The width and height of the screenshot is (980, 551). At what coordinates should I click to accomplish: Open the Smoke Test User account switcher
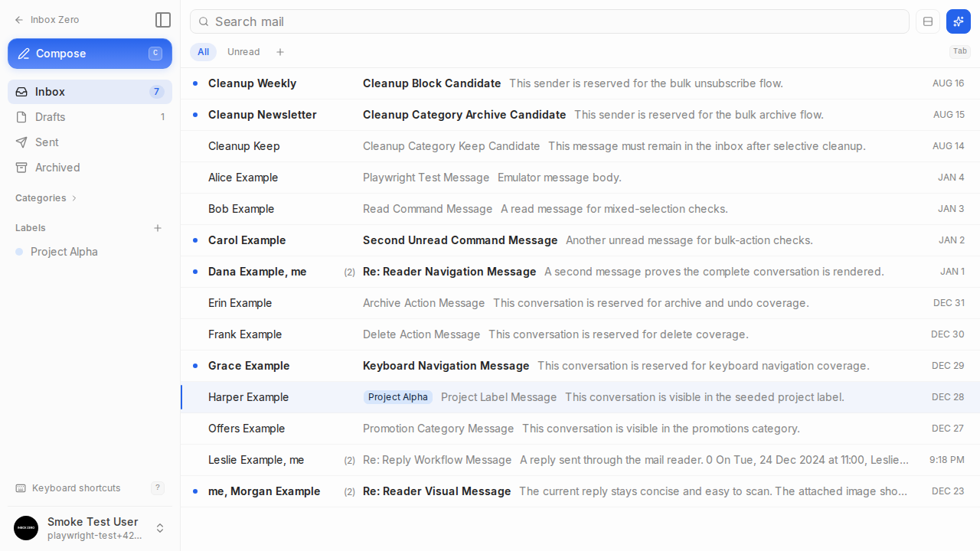(90, 528)
